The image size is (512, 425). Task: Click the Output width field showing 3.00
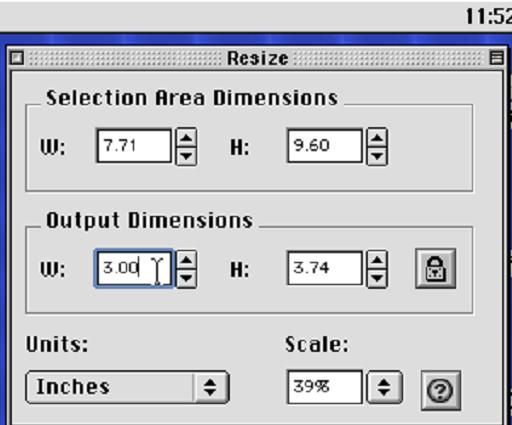click(x=134, y=268)
